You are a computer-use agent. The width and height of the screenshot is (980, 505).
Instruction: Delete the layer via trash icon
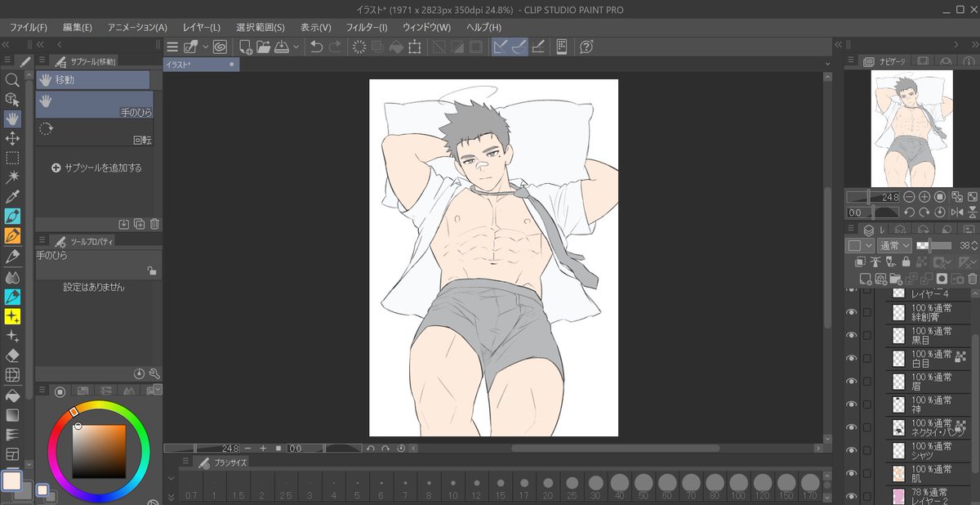pyautogui.click(x=972, y=278)
